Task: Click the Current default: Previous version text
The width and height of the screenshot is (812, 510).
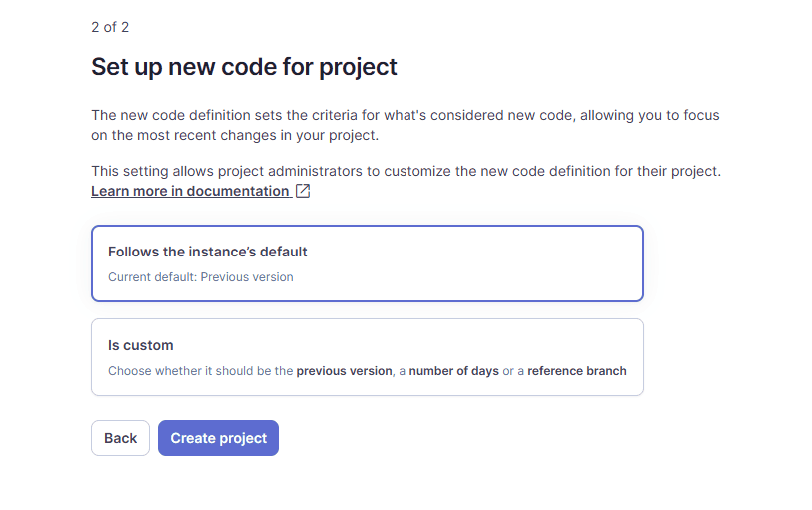Action: (x=200, y=277)
